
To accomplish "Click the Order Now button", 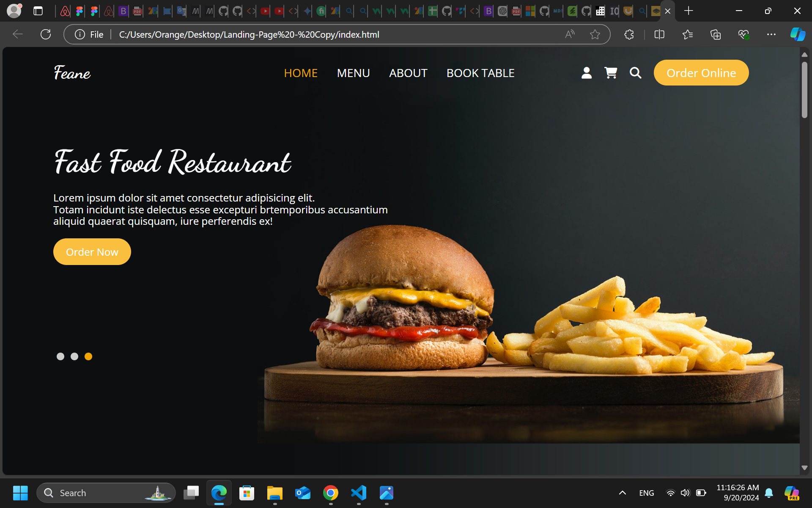I will pos(92,252).
